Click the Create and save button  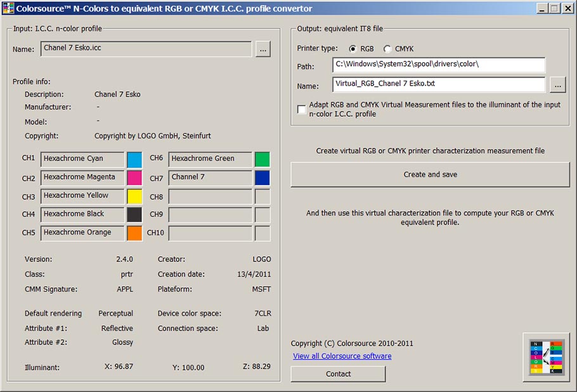point(430,174)
